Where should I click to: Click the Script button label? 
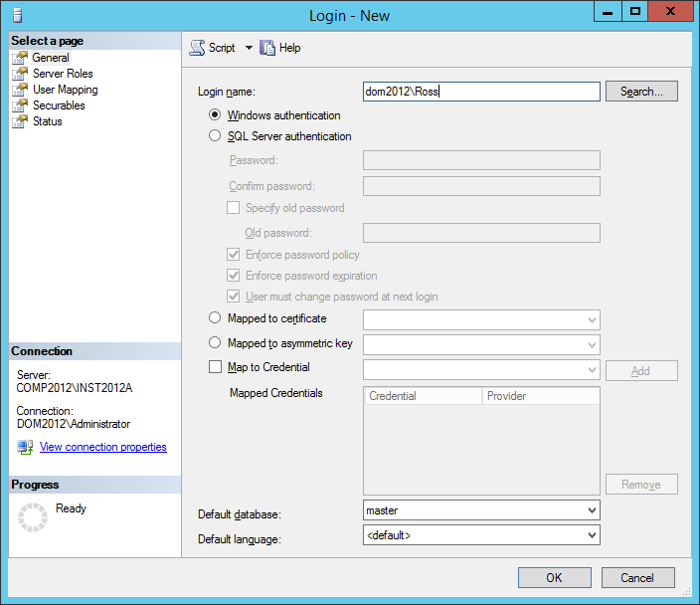point(222,48)
